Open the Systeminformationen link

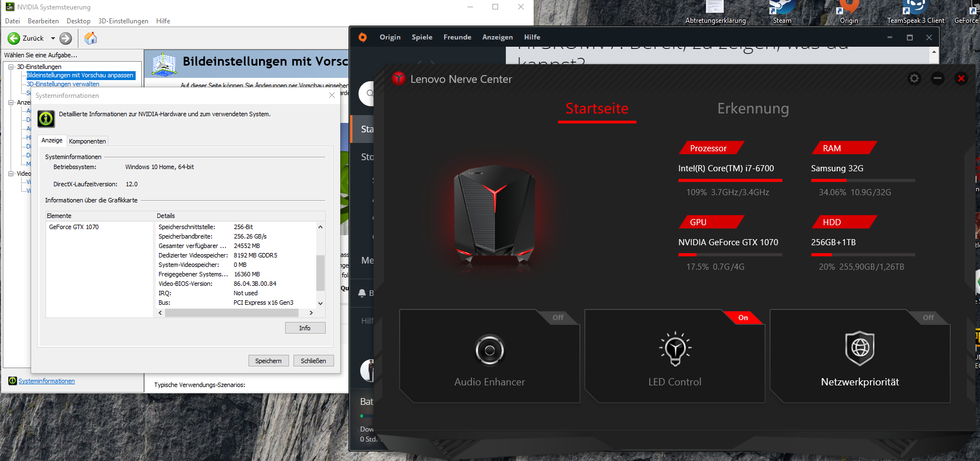(x=47, y=381)
